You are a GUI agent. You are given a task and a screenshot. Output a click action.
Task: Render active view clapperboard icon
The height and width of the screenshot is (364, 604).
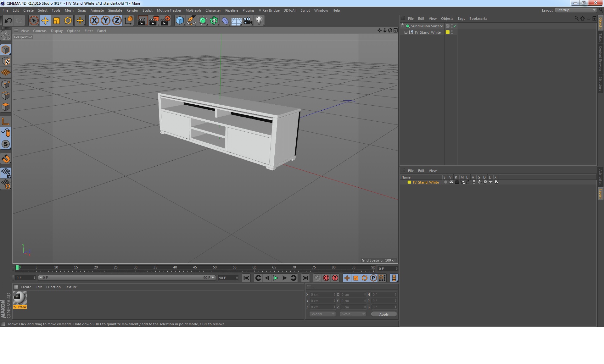142,21
